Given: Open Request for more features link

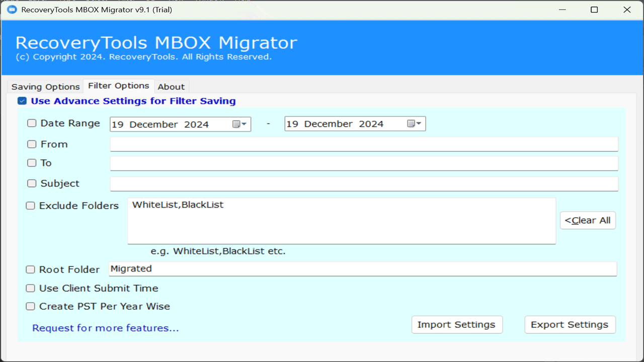Looking at the screenshot, I should coord(106,328).
